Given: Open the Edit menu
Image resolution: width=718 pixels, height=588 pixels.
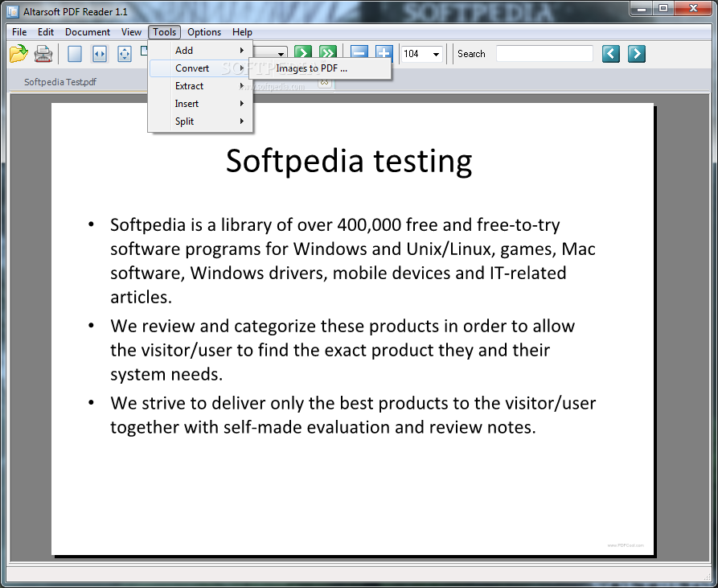Looking at the screenshot, I should click(x=46, y=32).
